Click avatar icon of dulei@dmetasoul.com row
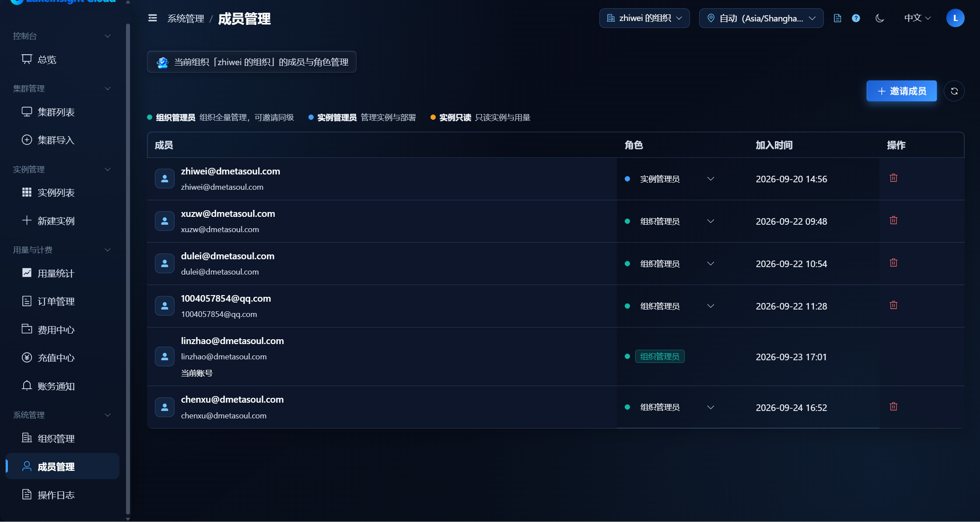 164,264
